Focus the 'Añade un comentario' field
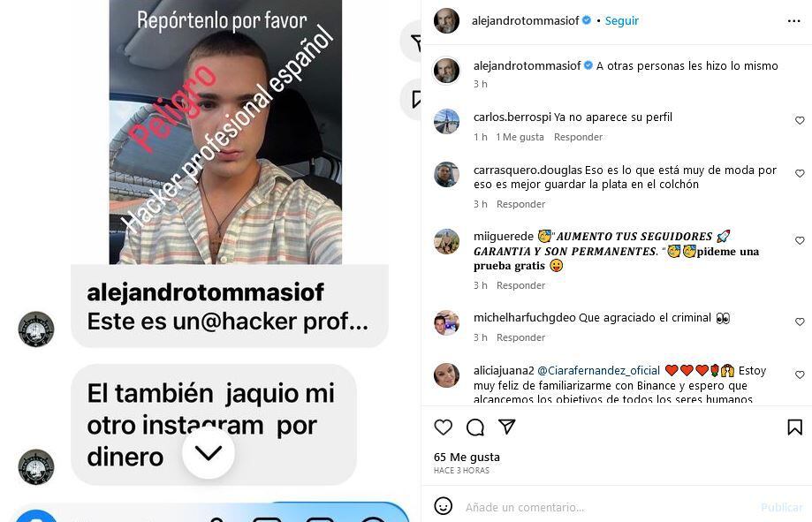Viewport: 812px width, 522px height. click(524, 507)
